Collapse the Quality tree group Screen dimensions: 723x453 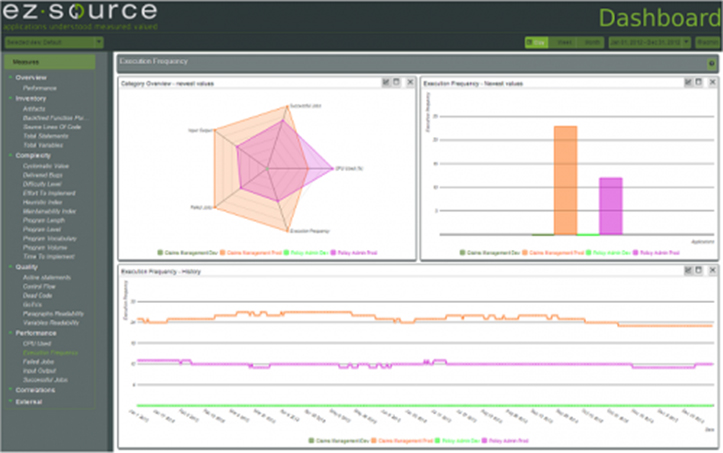click(10, 267)
